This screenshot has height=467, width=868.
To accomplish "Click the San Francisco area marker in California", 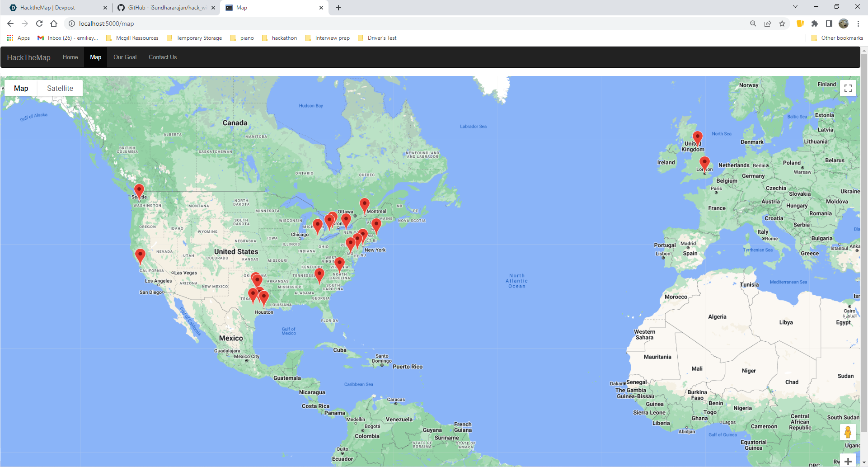I will tap(141, 256).
